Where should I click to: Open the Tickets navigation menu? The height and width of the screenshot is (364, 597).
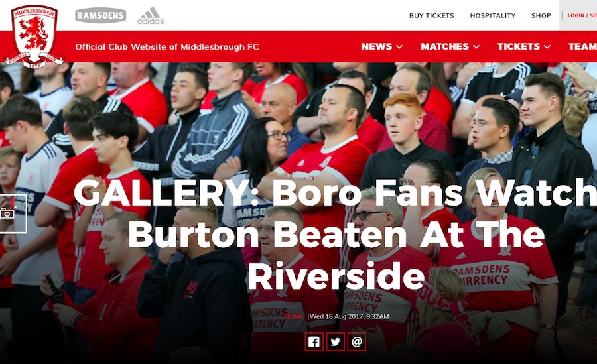pyautogui.click(x=519, y=46)
